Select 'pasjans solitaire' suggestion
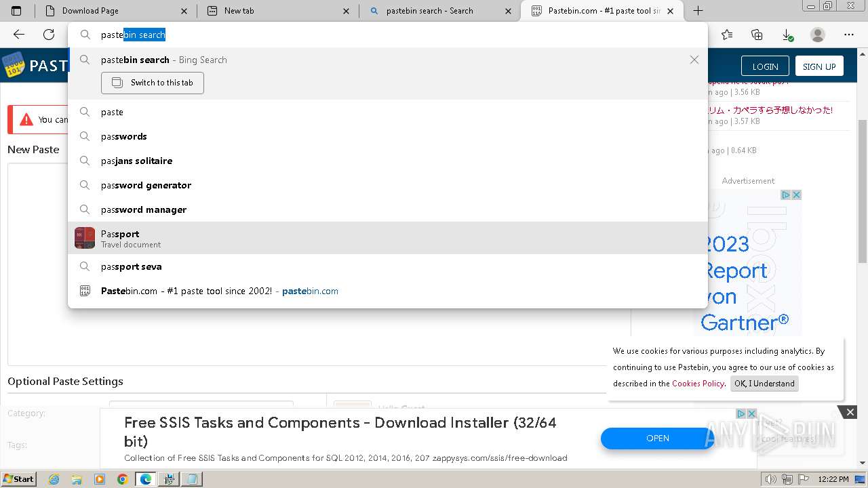Image resolution: width=868 pixels, height=488 pixels. click(x=387, y=161)
